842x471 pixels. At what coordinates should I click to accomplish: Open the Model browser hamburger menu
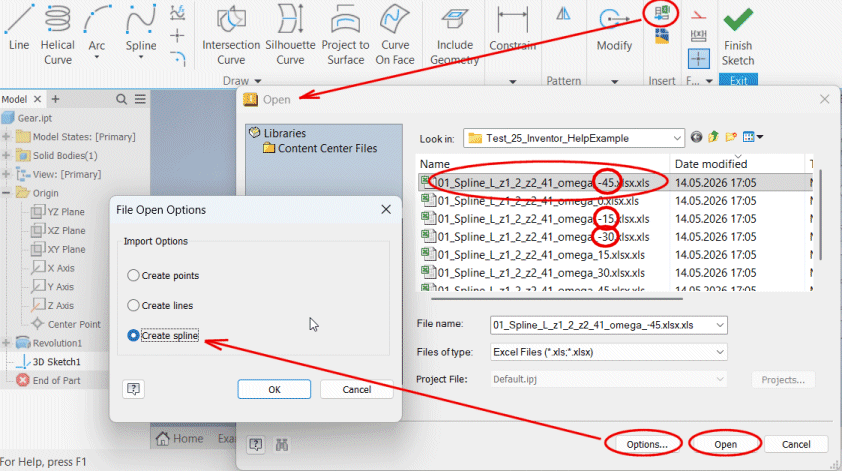140,99
